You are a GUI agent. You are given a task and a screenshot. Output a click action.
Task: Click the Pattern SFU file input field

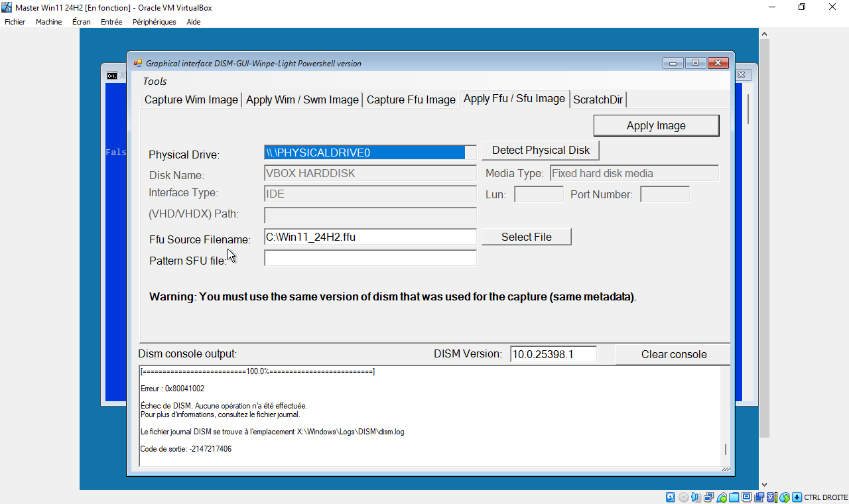(370, 258)
